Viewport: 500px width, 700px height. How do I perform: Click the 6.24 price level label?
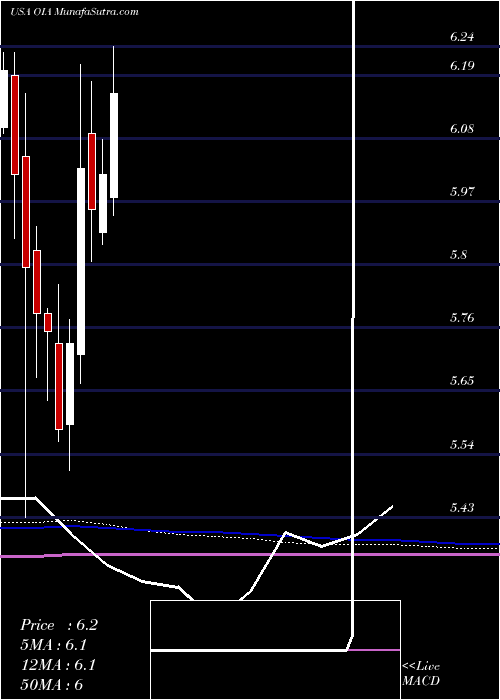(x=462, y=38)
